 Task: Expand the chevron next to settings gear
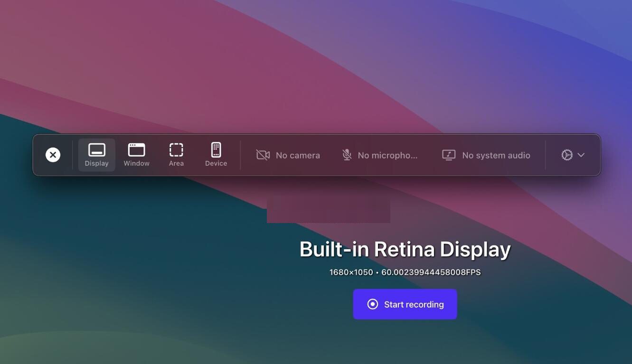click(581, 155)
